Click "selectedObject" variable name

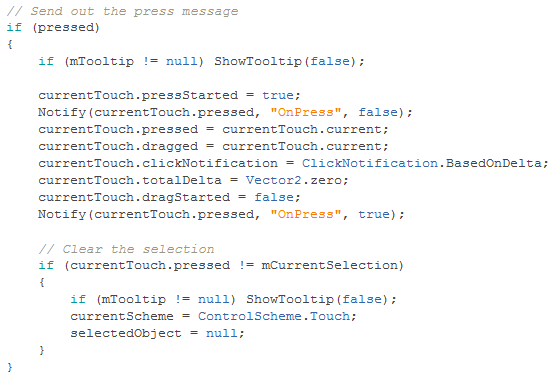point(126,333)
